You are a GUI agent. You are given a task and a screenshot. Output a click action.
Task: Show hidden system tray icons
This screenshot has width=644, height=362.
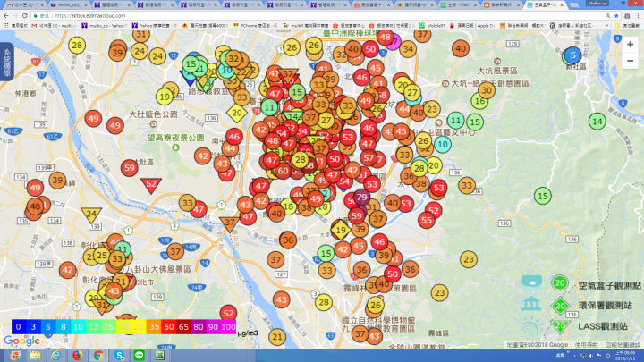tap(574, 356)
